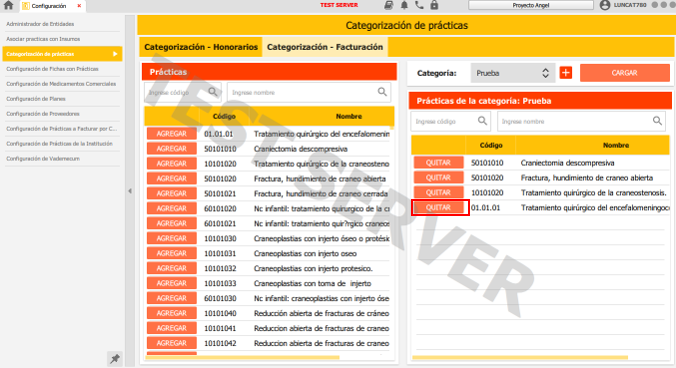Viewport: 676px width, 368px height.
Task: Select 'Craniectomia descompresiva' in category table
Action: point(567,163)
